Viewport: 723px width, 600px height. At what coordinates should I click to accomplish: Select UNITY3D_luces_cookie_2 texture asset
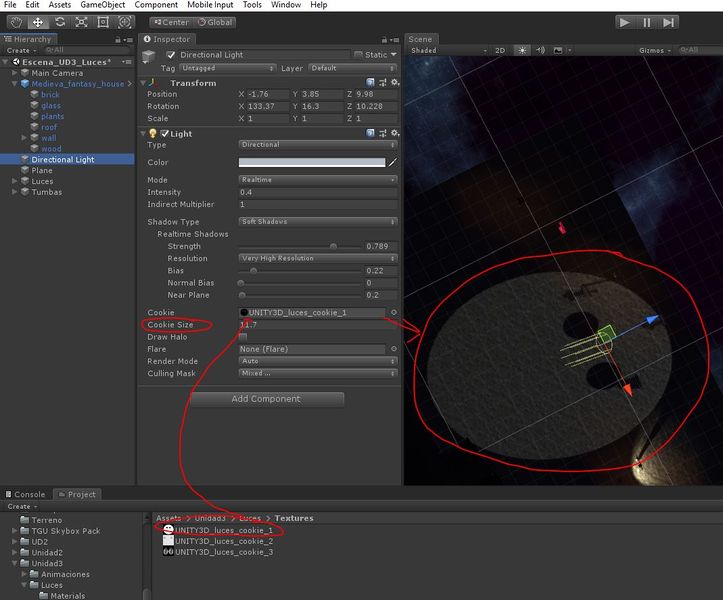pos(219,541)
